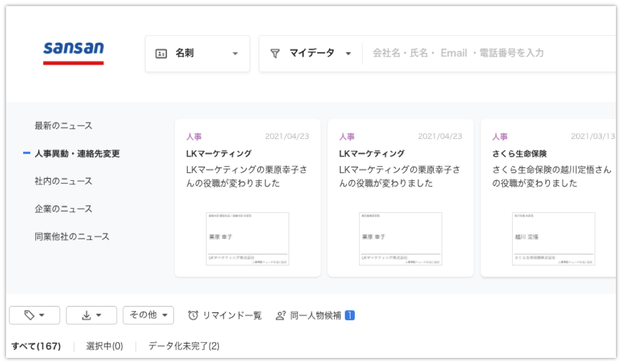Image resolution: width=622 pixels, height=364 pixels.
Task: Switch to the すべて(167) tab
Action: pyautogui.click(x=36, y=346)
